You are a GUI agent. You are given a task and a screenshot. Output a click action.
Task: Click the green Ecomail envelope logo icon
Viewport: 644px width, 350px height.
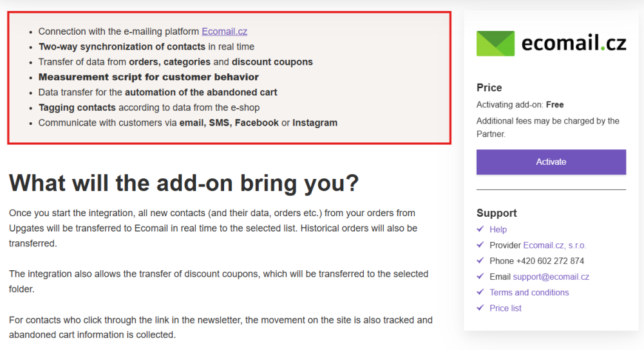pyautogui.click(x=495, y=43)
